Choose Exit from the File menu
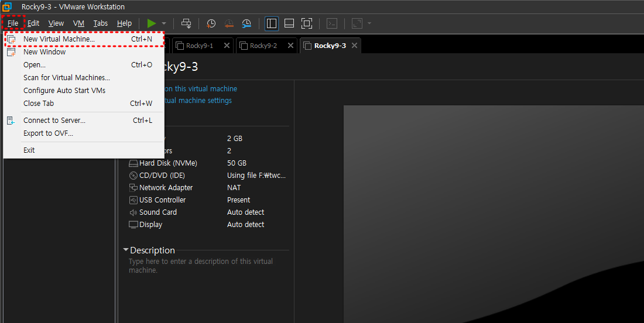 84,150
